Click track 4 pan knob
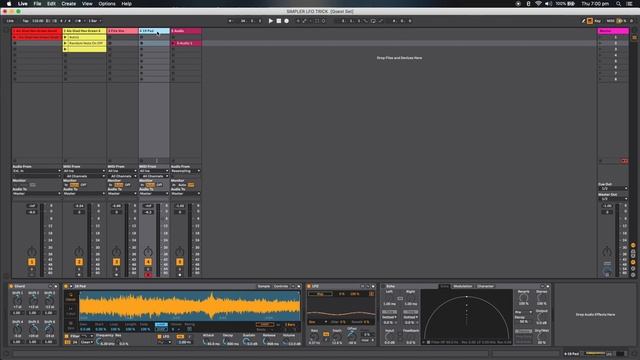 point(148,251)
